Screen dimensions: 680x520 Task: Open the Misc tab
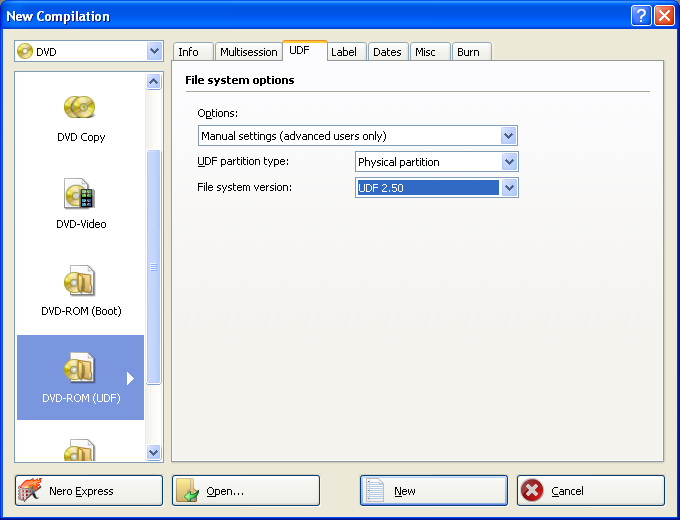(426, 52)
